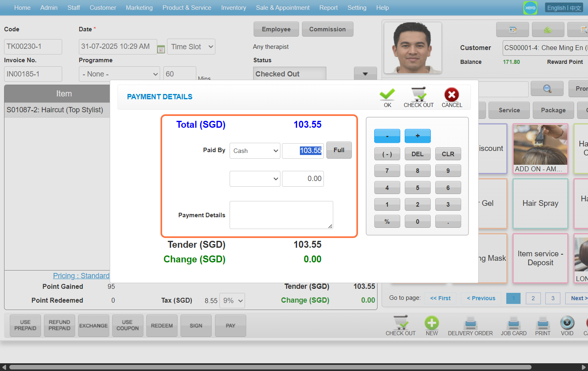
Task: Click the JOB CARD icon
Action: [x=514, y=323]
